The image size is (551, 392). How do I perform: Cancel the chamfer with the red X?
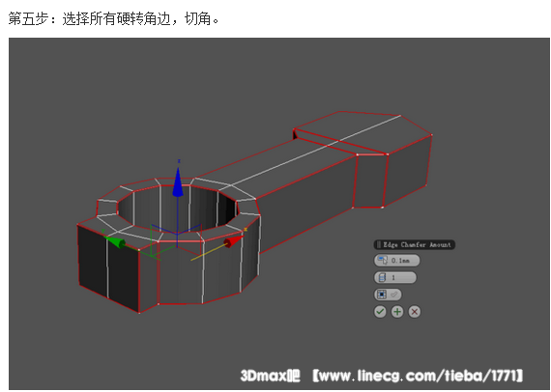tap(415, 312)
